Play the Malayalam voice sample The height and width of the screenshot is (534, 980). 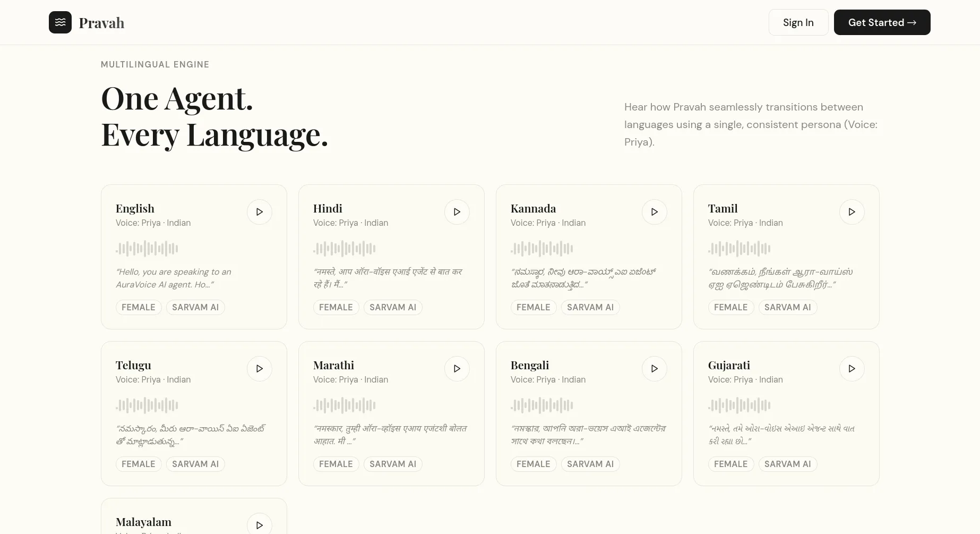(259, 525)
